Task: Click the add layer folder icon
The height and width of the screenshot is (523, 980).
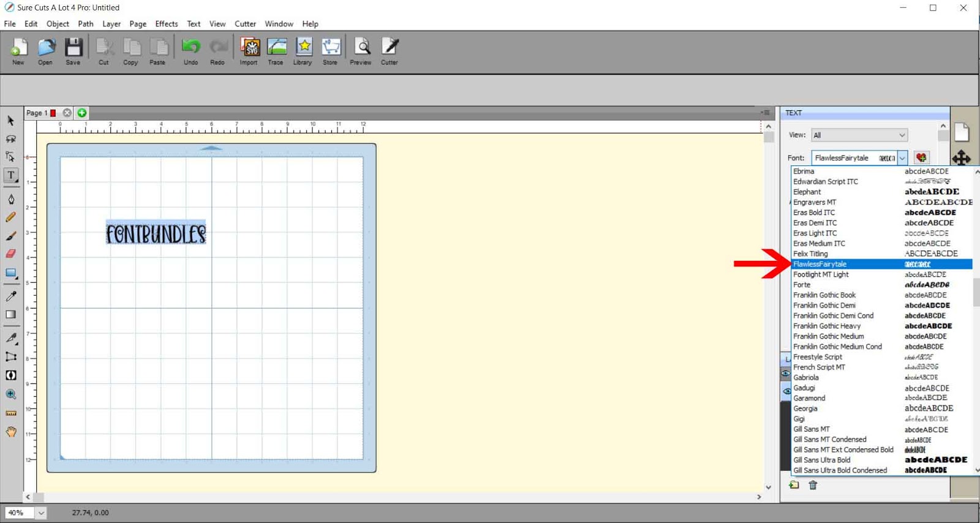Action: coord(794,485)
